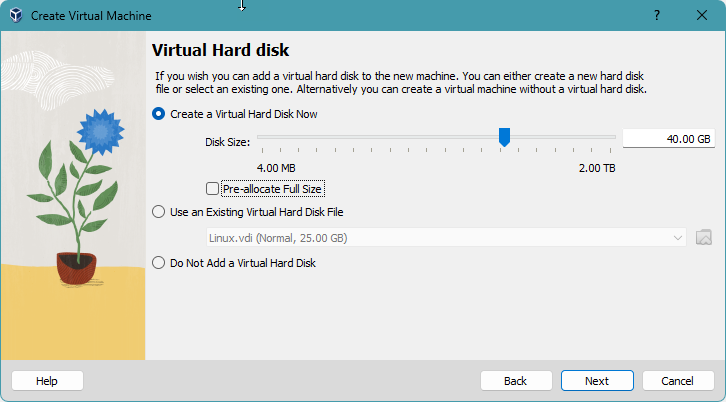Select Create a Virtual Hard Disk Now
Viewport: 726px width, 402px height.
[x=158, y=114]
